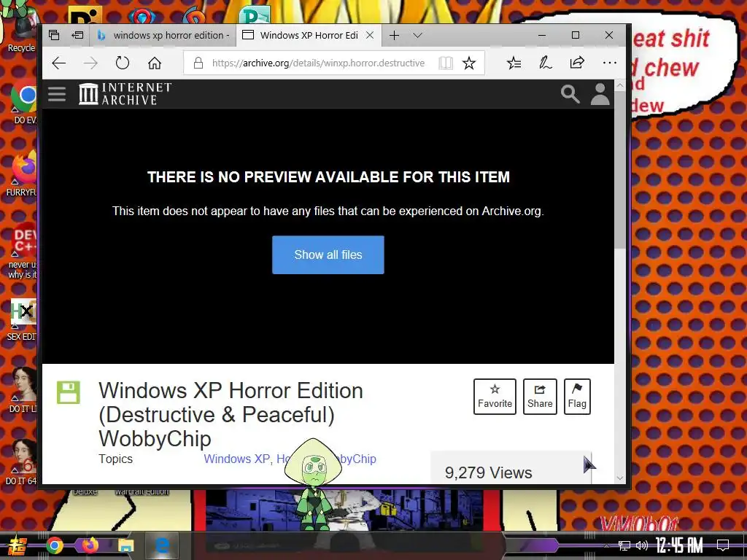Go to the Internet Archive home logo
747x560 pixels.
(x=125, y=94)
